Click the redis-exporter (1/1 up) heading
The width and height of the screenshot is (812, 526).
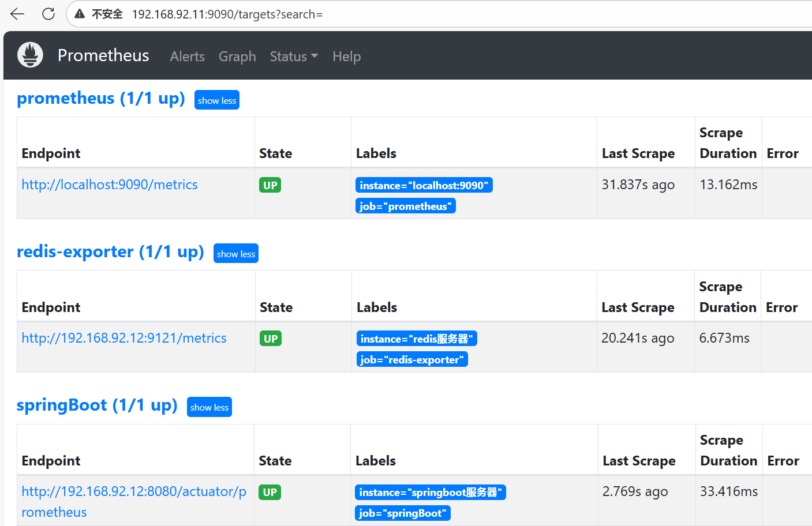click(110, 252)
